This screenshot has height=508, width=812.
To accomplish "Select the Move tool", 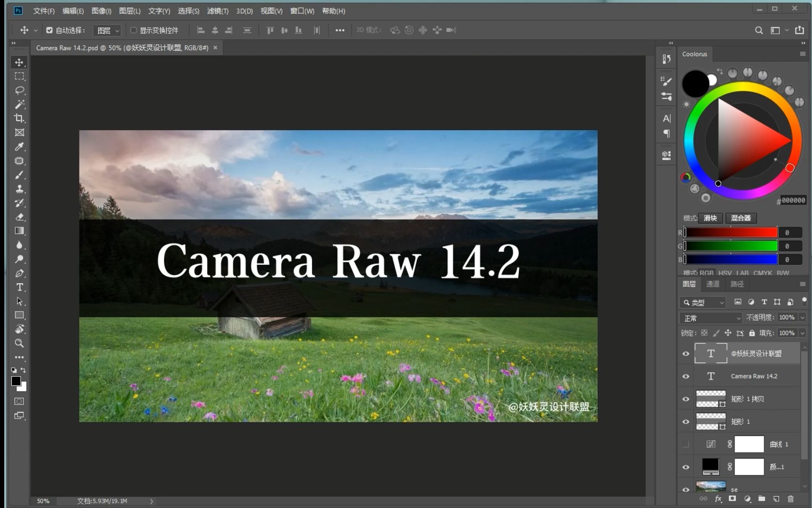I will (19, 62).
